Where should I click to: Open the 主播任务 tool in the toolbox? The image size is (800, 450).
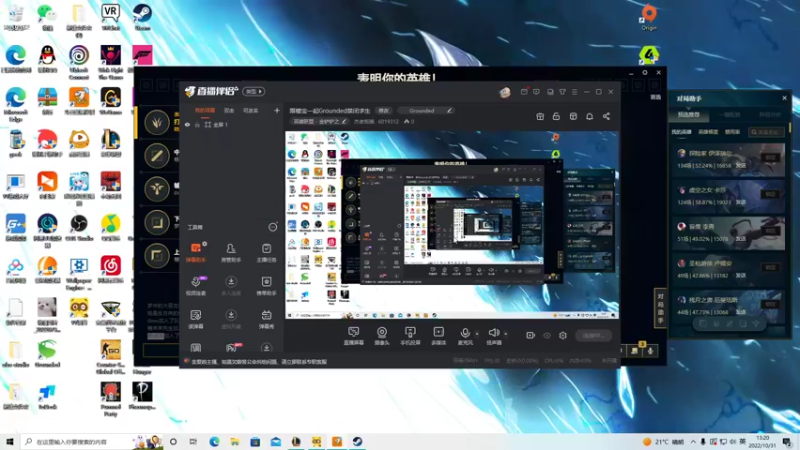click(266, 252)
